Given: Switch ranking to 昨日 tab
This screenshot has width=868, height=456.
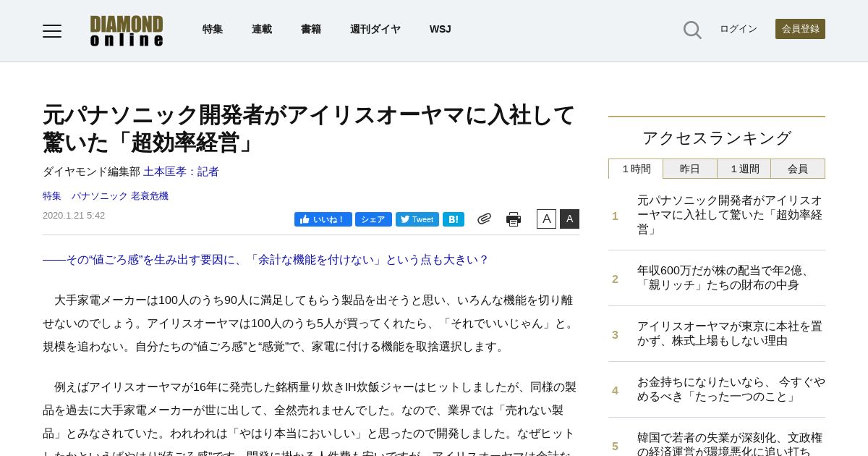Looking at the screenshot, I should click(690, 169).
